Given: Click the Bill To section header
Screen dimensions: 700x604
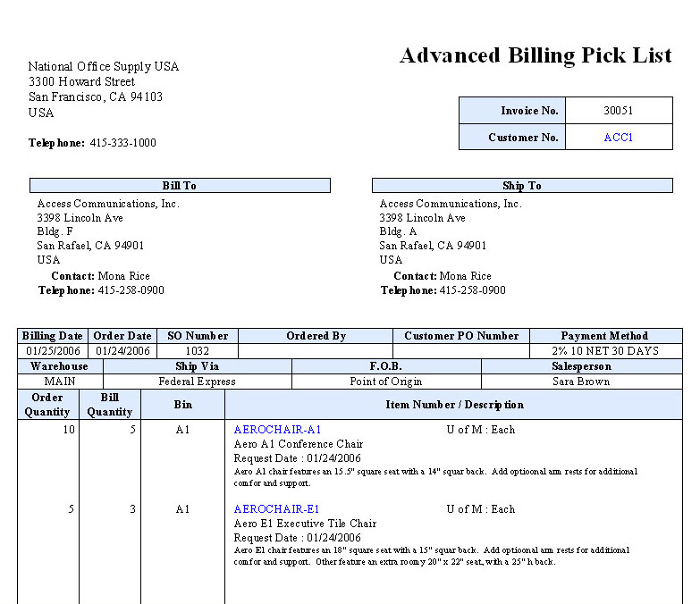Looking at the screenshot, I should (x=180, y=186).
